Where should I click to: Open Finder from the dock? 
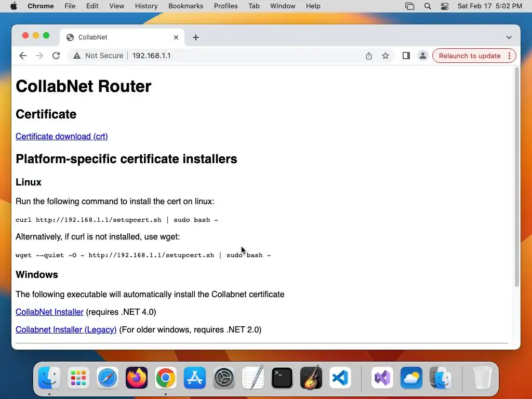49,378
